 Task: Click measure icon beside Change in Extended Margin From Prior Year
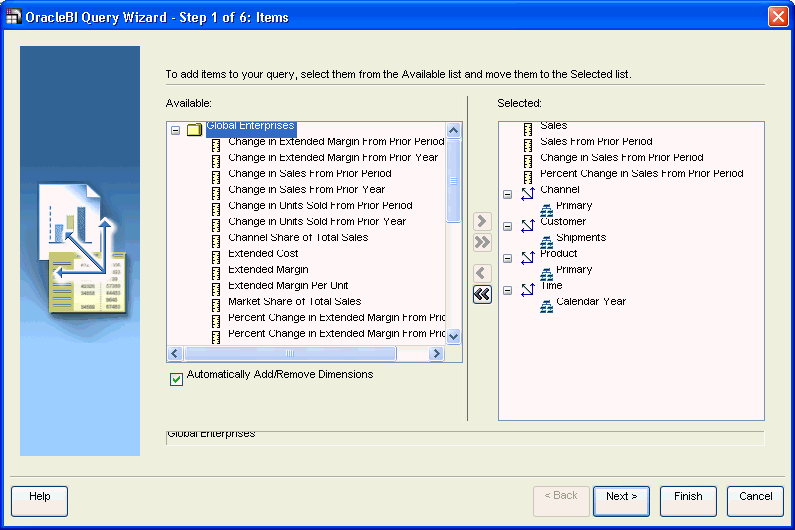pos(216,162)
